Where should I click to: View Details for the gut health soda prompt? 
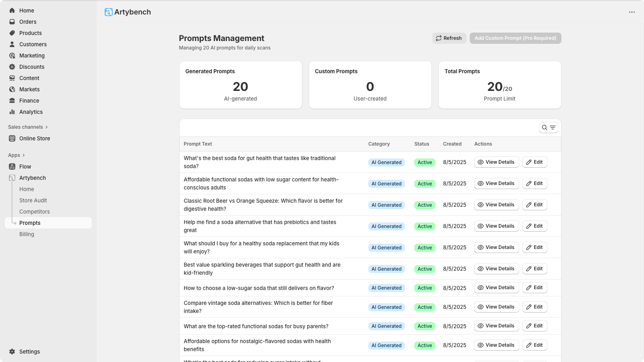point(496,162)
